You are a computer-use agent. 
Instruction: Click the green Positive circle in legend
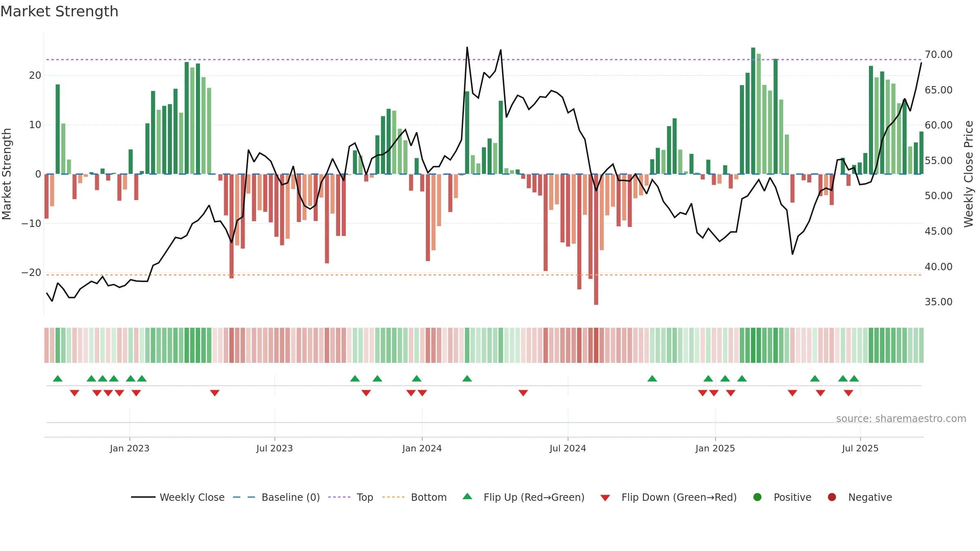pyautogui.click(x=757, y=497)
